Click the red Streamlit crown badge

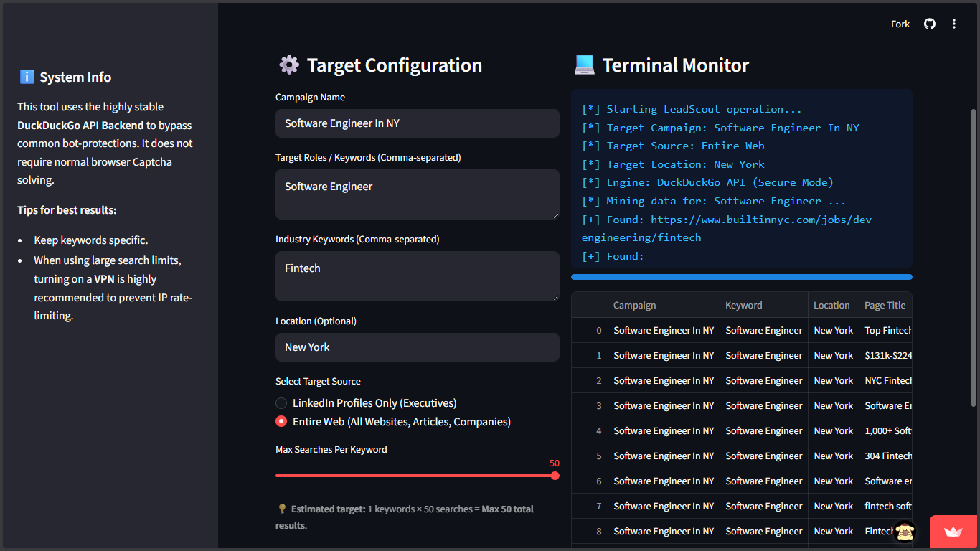pyautogui.click(x=953, y=532)
